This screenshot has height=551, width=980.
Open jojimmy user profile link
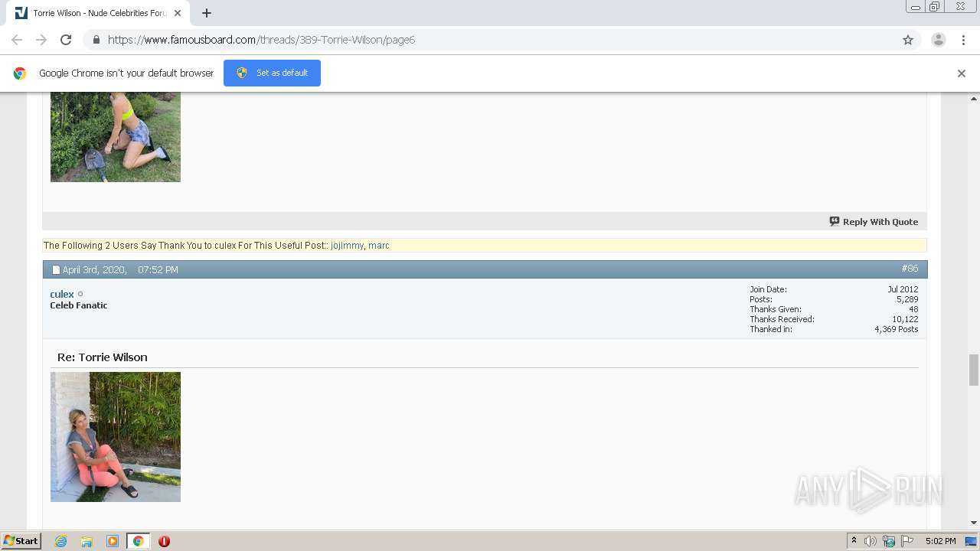pyautogui.click(x=348, y=246)
